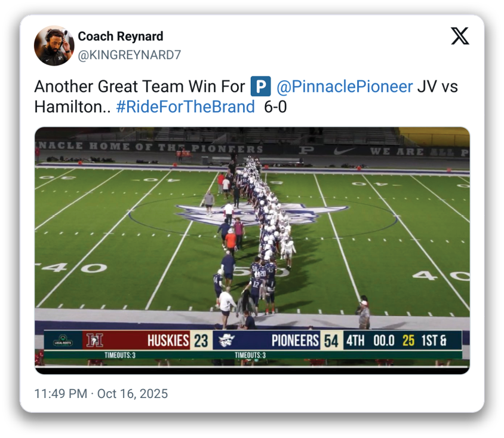
Task: Click the 4TH quarter indicator
Action: pos(355,340)
